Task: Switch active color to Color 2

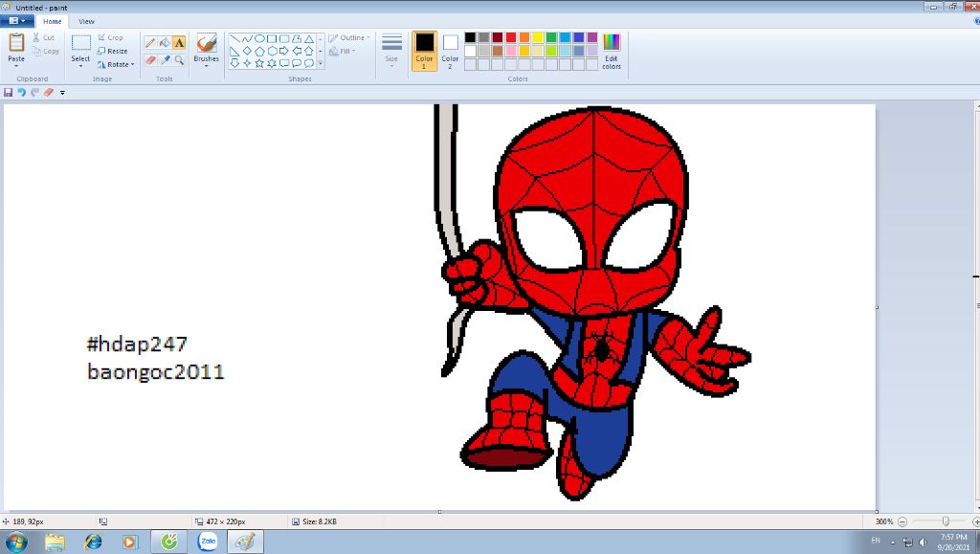Action: 450,51
